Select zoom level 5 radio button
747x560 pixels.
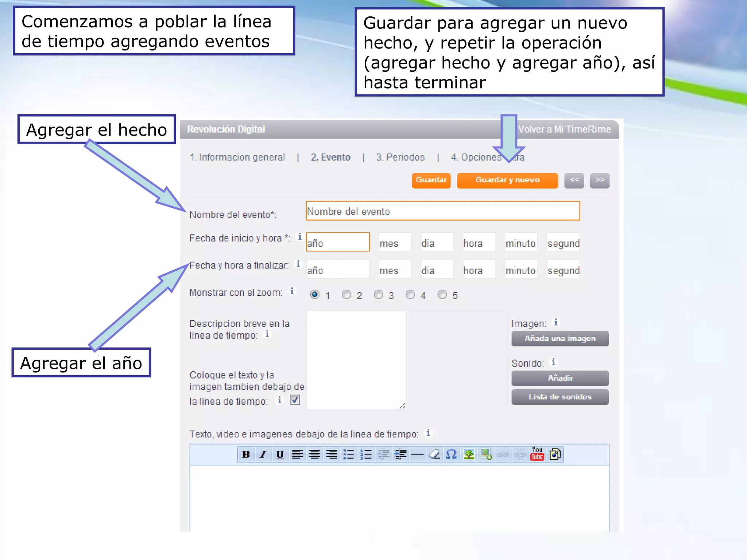pyautogui.click(x=442, y=295)
